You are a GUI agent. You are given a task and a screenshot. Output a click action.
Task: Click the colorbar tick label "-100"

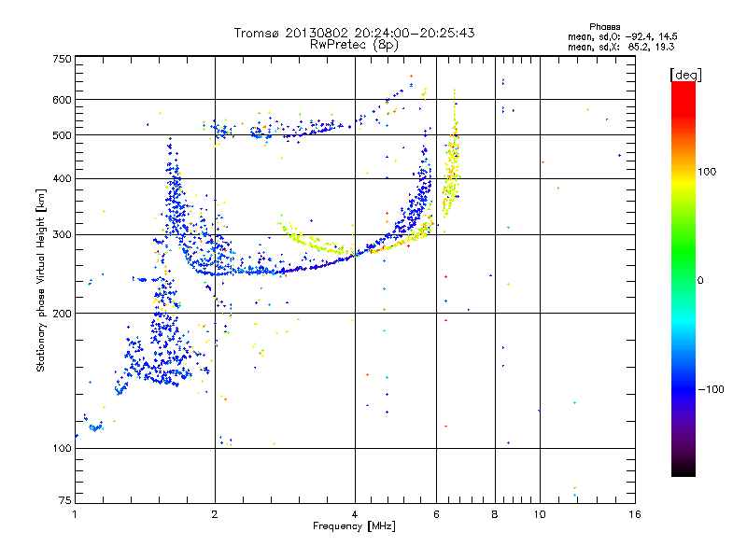point(711,389)
